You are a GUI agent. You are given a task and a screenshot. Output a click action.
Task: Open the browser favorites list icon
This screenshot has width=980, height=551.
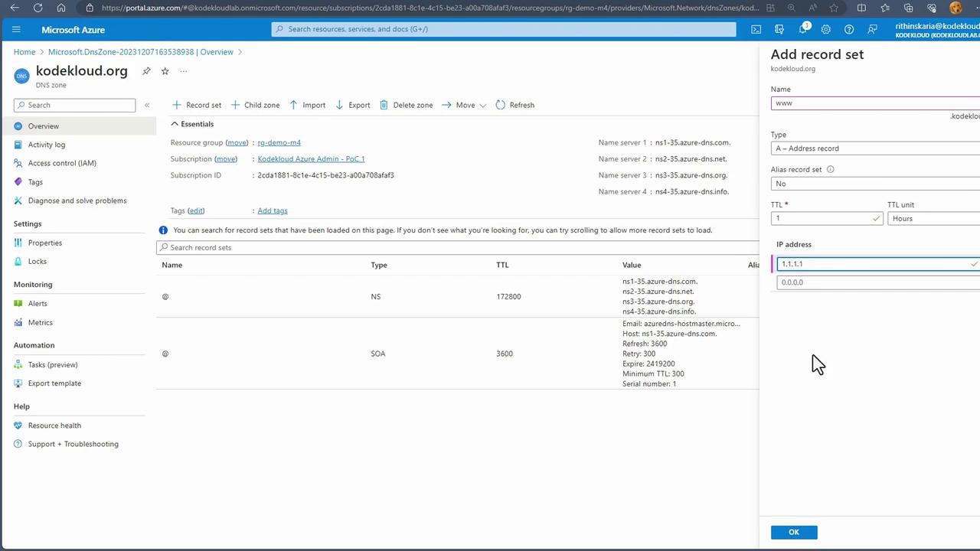(885, 8)
